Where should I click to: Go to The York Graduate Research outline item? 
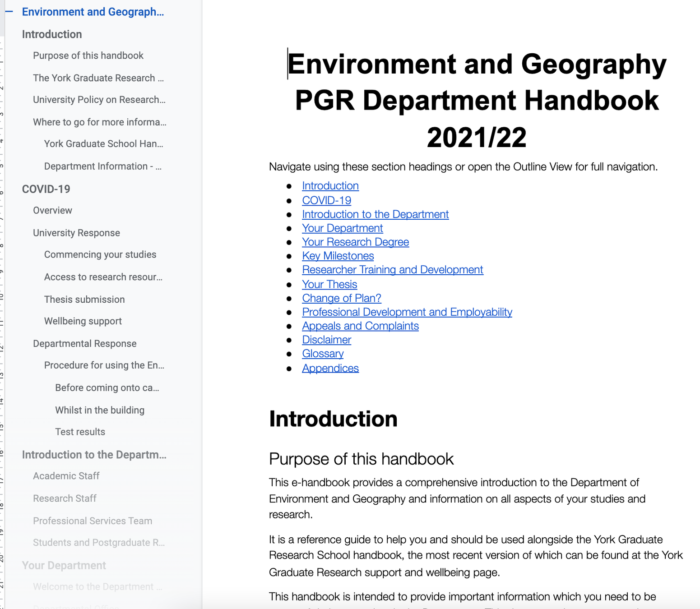(98, 78)
